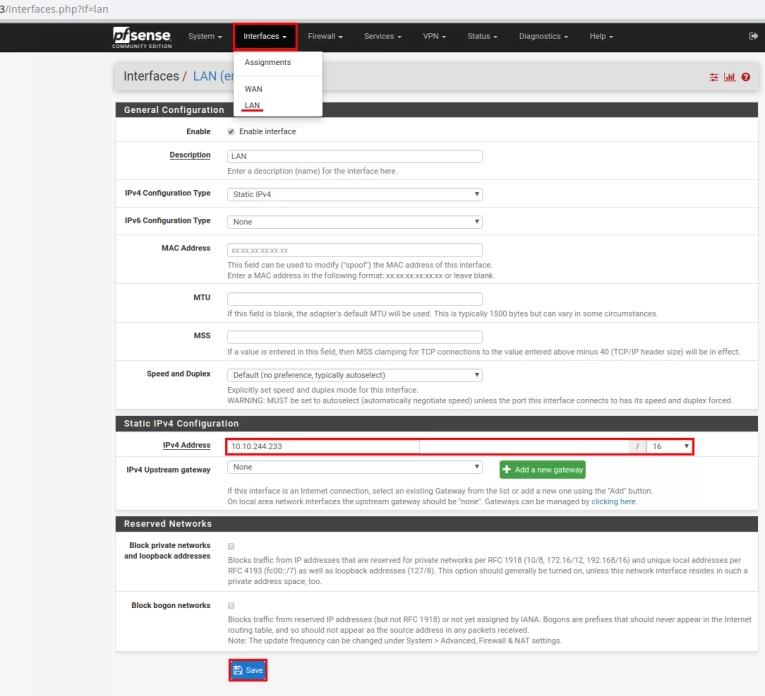Select Assignments from Interfaces dropdown
The image size is (765, 696).
pos(267,62)
